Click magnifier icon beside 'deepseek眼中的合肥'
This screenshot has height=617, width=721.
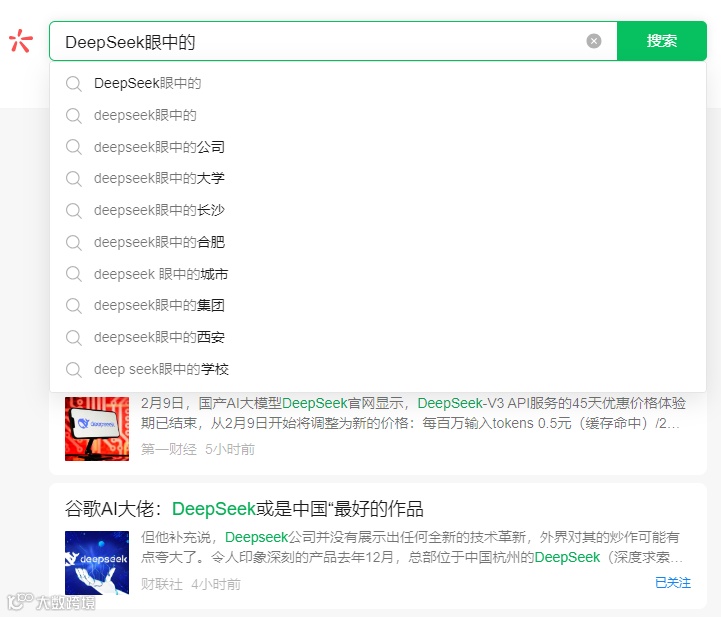pyautogui.click(x=74, y=242)
